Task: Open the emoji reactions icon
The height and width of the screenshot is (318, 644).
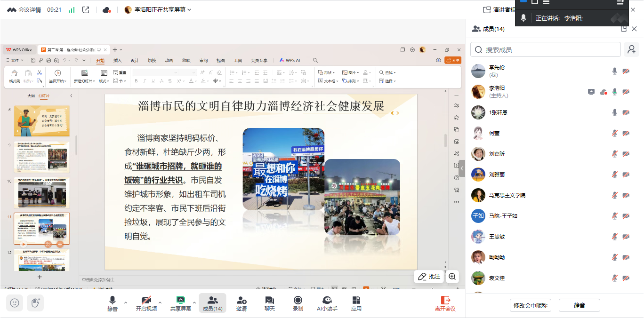Action: coord(15,302)
